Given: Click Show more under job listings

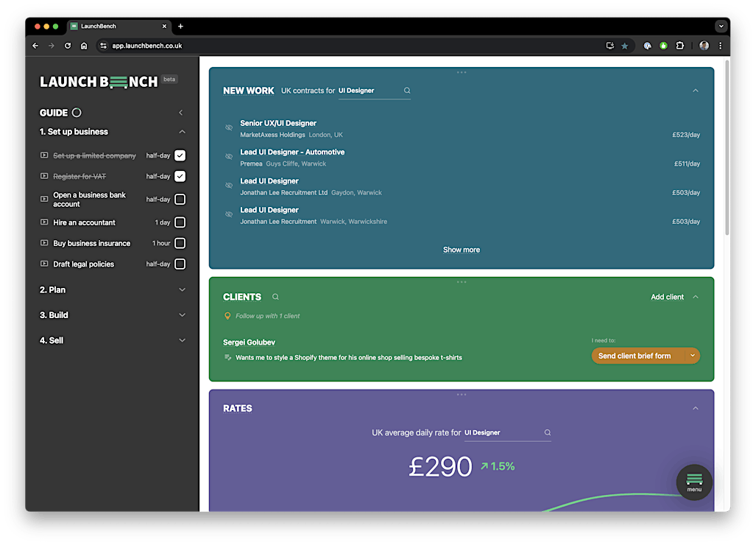Looking at the screenshot, I should pos(461,250).
